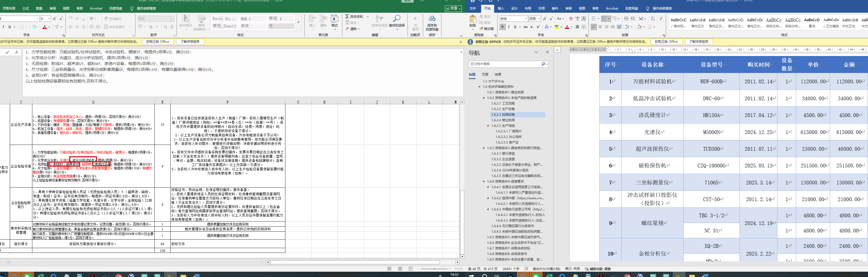Screen dimensions: 868x277
Task: Open the Word 插入 ribbon tab
Action: click(x=501, y=8)
